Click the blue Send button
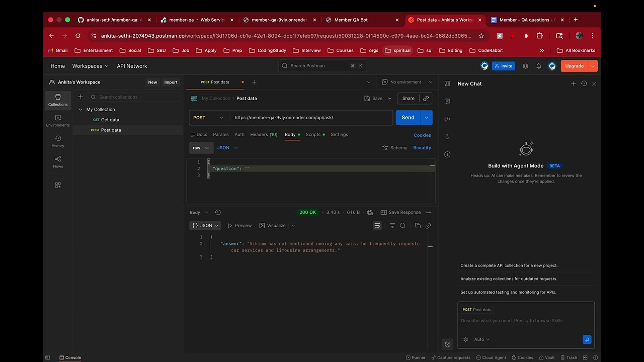This screenshot has width=644, height=362. [x=408, y=118]
